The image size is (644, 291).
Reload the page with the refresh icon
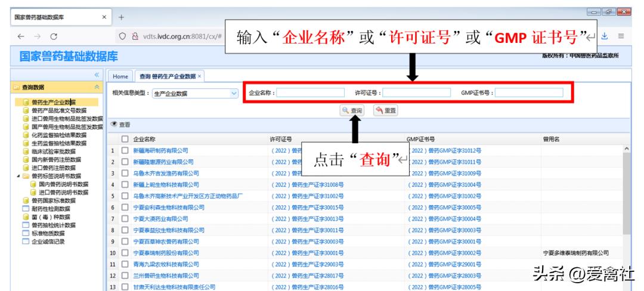point(54,36)
